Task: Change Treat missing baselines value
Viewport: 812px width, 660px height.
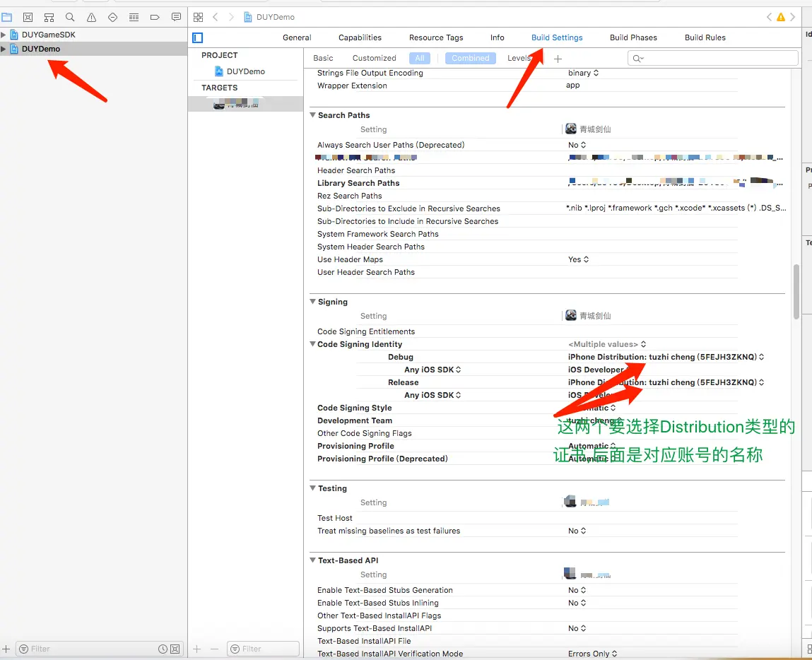Action: tap(577, 531)
